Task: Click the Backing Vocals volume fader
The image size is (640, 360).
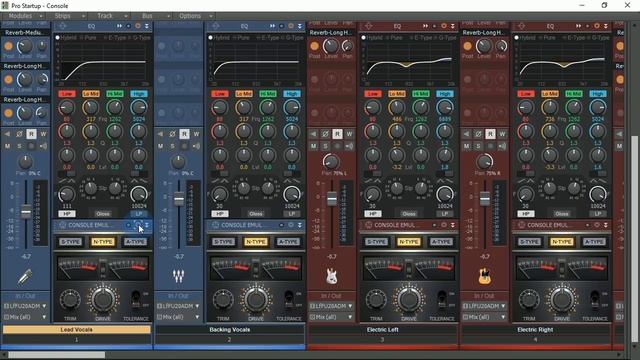Action: point(179,199)
